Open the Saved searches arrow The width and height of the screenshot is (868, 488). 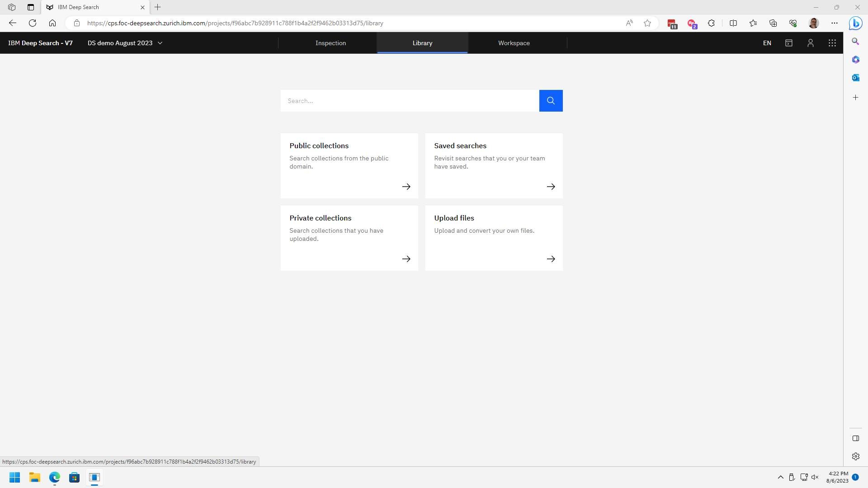pos(551,187)
